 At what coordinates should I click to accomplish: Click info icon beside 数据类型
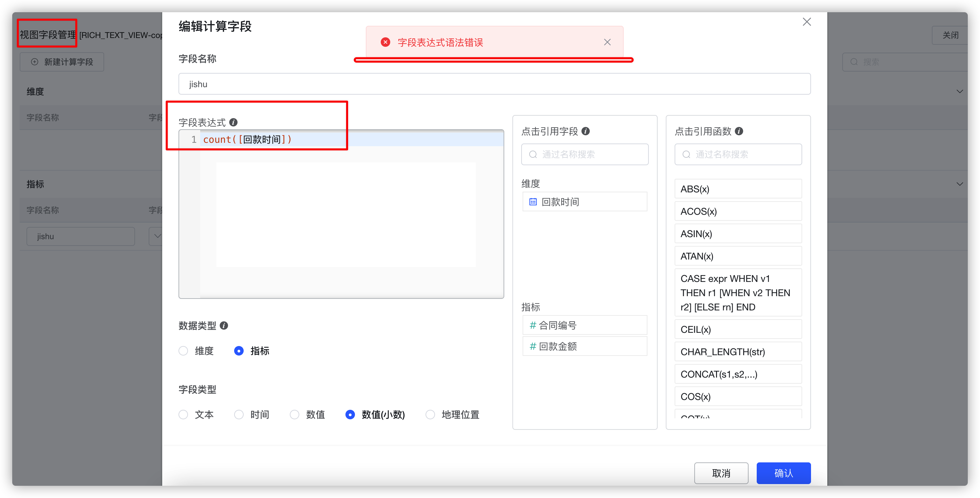point(224,326)
